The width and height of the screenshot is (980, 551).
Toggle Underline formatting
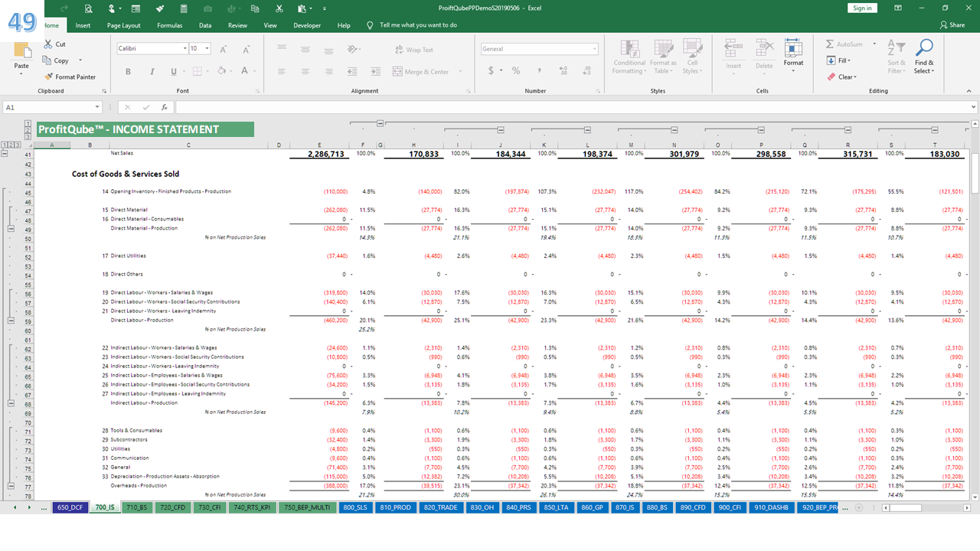(174, 71)
